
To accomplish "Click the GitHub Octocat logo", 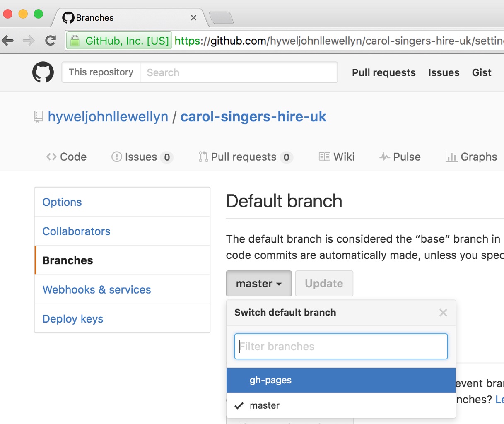I will point(43,72).
